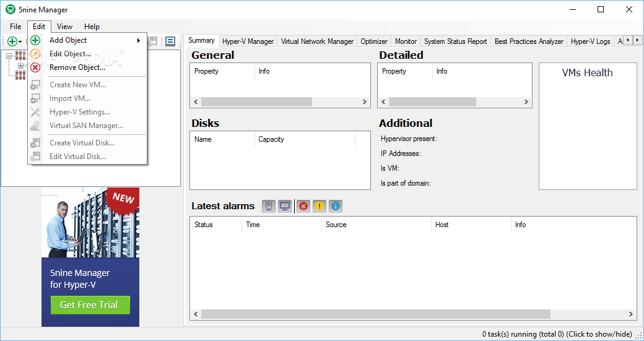Open the File menu
Viewport: 644px width, 341px height.
tap(15, 27)
